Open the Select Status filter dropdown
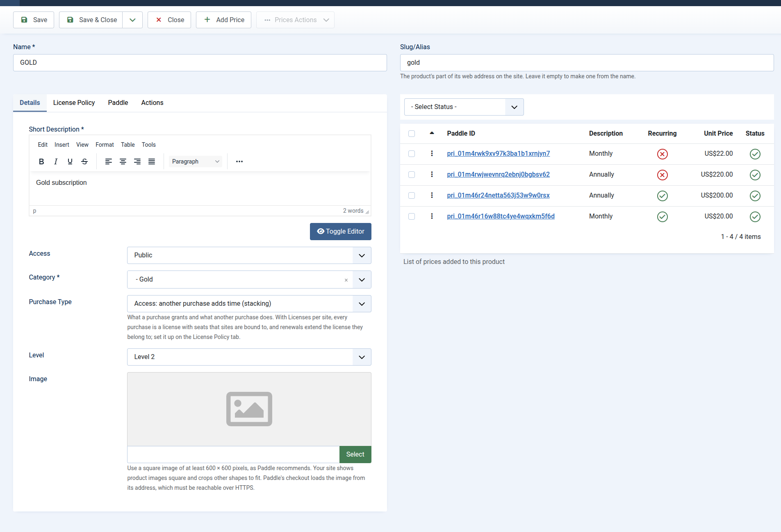The height and width of the screenshot is (532, 781). click(x=464, y=107)
